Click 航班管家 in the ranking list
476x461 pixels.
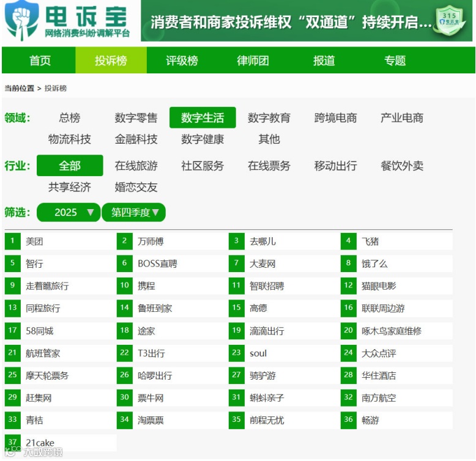click(x=43, y=353)
